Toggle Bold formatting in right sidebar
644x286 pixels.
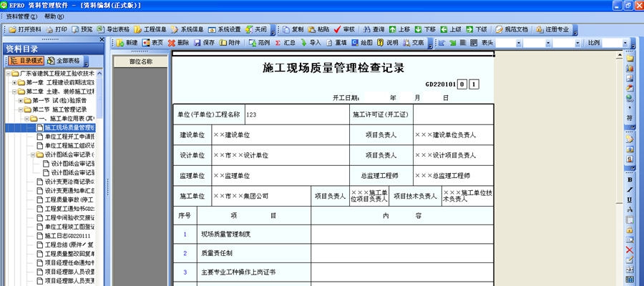(630, 179)
